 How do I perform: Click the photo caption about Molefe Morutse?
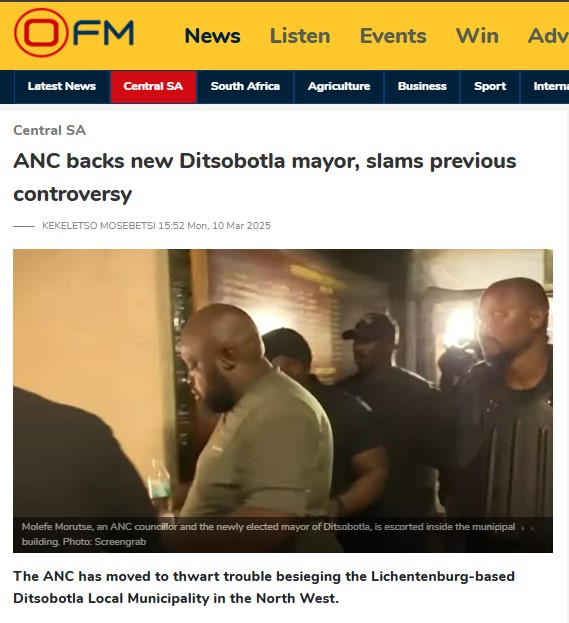(269, 534)
